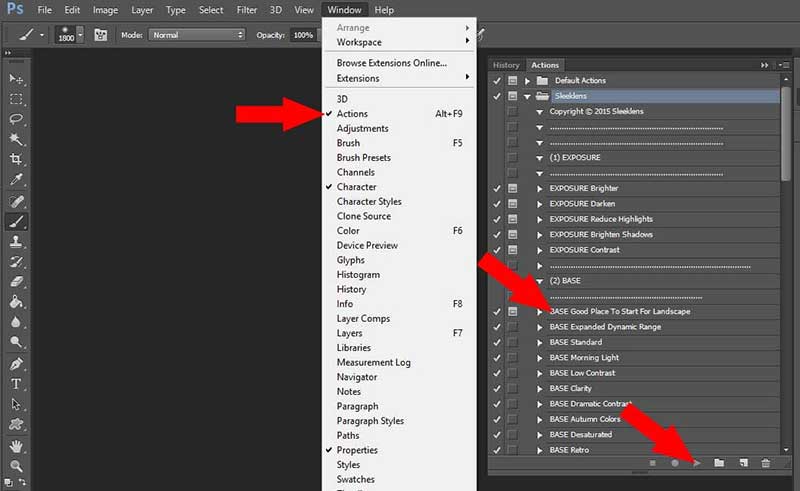
Task: Select the Dodge tool
Action: (16, 341)
